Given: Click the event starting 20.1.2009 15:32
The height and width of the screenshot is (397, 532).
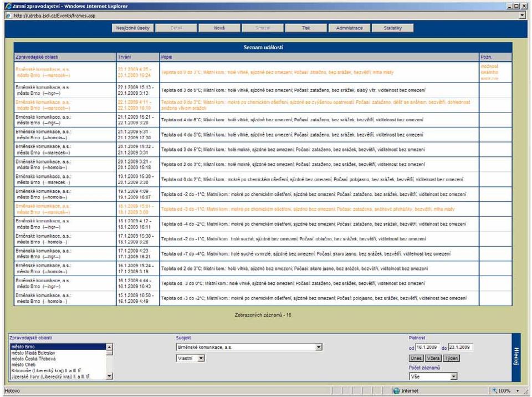Looking at the screenshot, I should pyautogui.click(x=263, y=149).
